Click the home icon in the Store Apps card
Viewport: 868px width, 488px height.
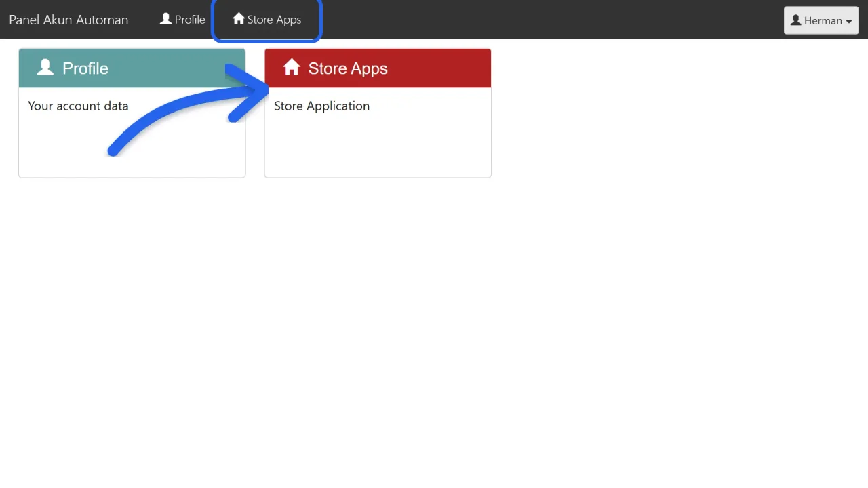click(x=292, y=67)
